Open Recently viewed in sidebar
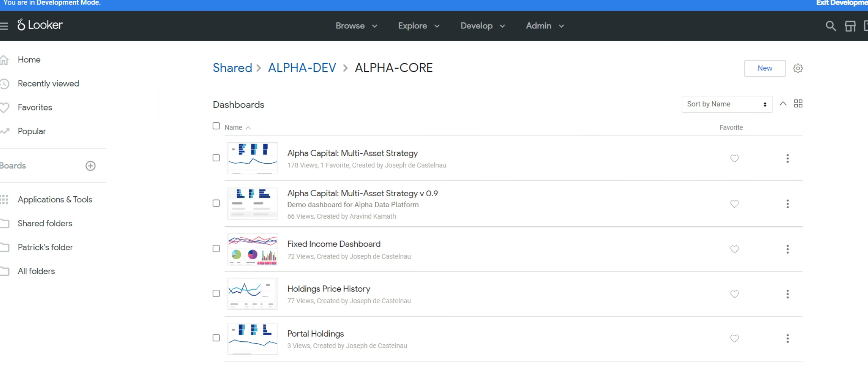Screen dimensions: 868x380 click(48, 84)
